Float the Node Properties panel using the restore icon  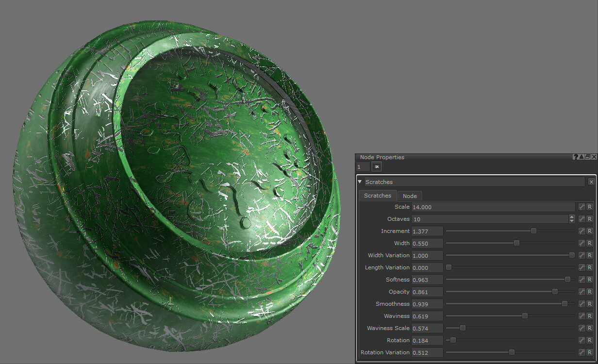587,157
